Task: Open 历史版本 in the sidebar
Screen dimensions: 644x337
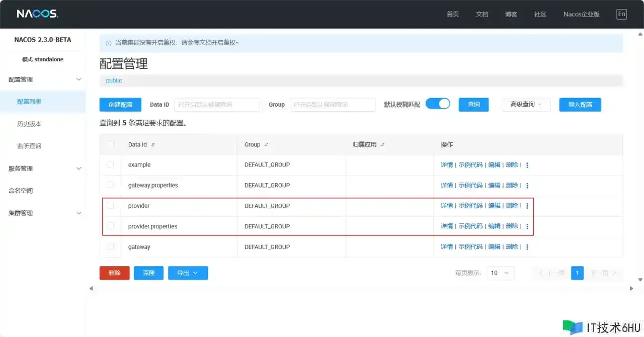Action: pyautogui.click(x=29, y=124)
